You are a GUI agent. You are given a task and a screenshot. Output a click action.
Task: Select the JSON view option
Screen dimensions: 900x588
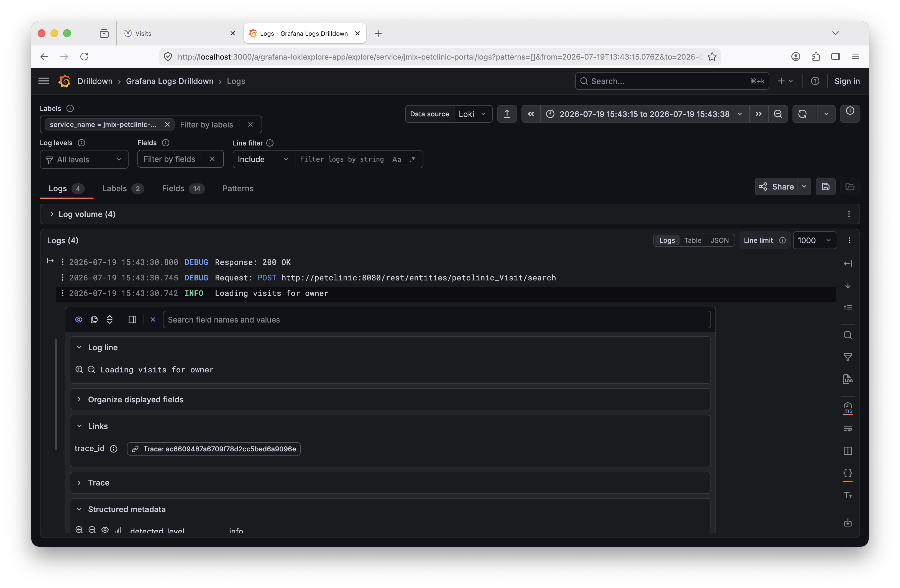719,241
